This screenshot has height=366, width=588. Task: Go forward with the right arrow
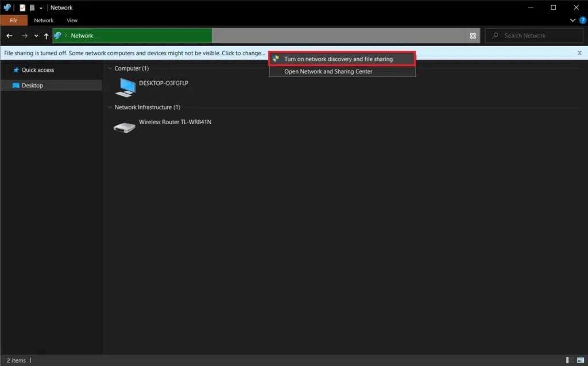coord(24,36)
